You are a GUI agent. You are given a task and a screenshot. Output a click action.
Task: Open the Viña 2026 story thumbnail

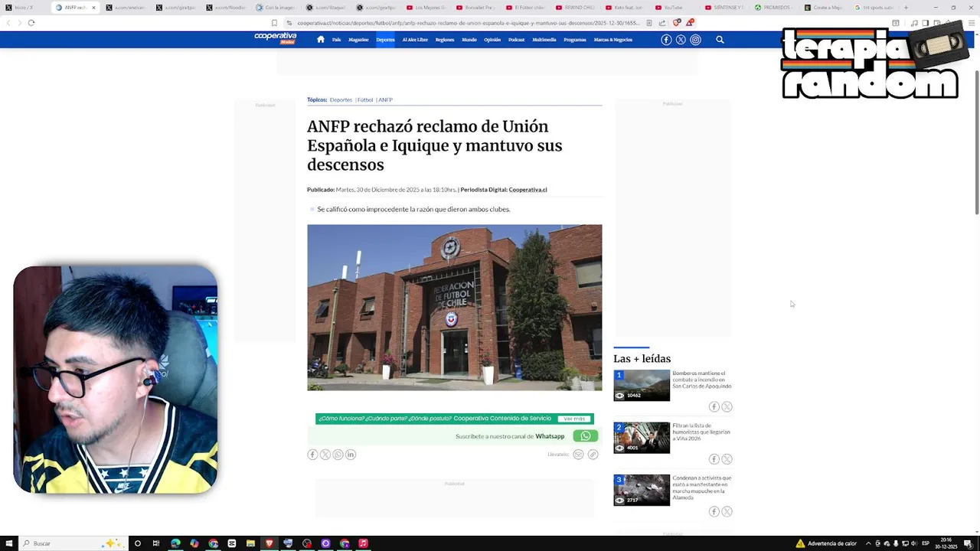tap(642, 438)
